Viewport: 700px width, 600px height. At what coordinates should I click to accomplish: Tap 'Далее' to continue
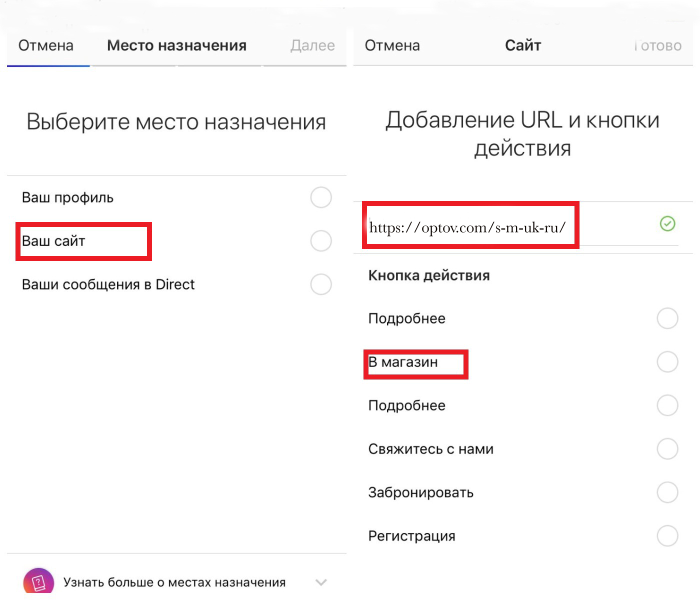(312, 45)
